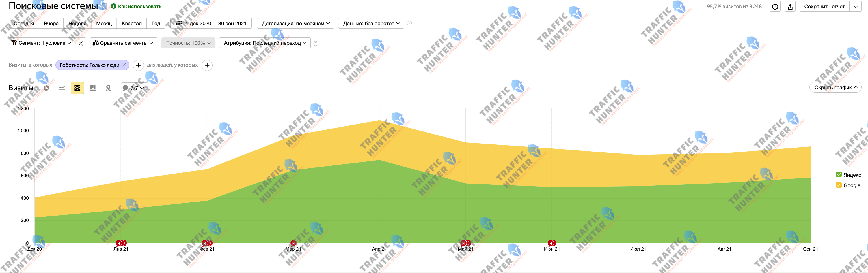Open Атрибуция: Последний переход dropdown

[x=265, y=43]
